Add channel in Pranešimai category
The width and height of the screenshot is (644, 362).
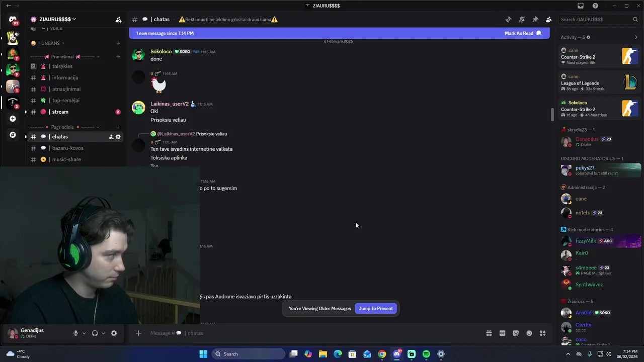point(118,57)
